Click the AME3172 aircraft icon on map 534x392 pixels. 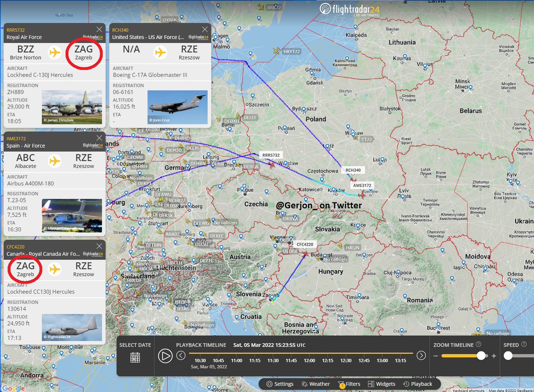361,195
